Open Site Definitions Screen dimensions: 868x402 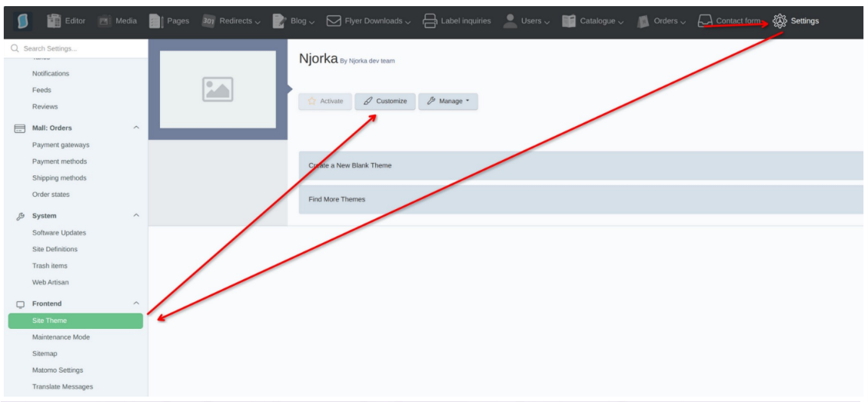point(55,250)
